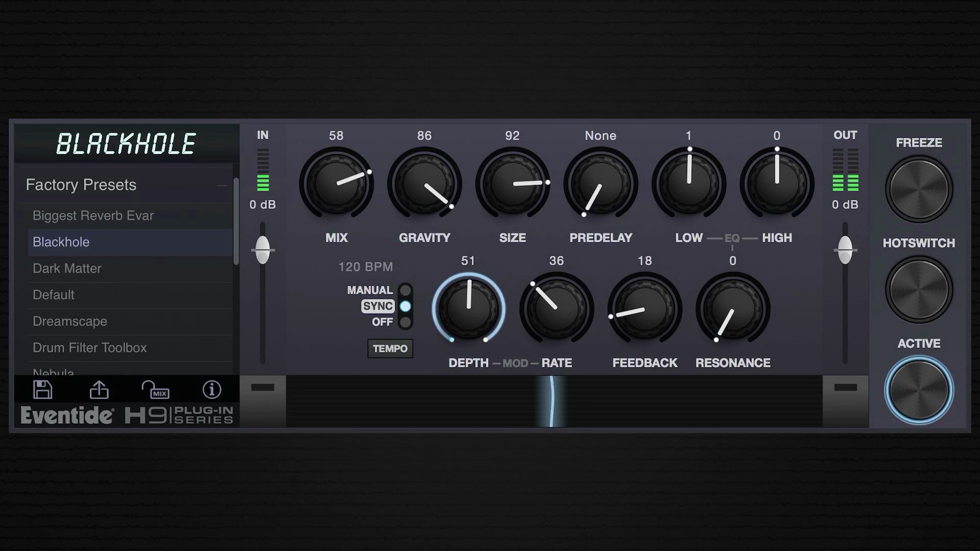This screenshot has width=980, height=551.
Task: Click the MIX value 58
Action: (x=336, y=136)
